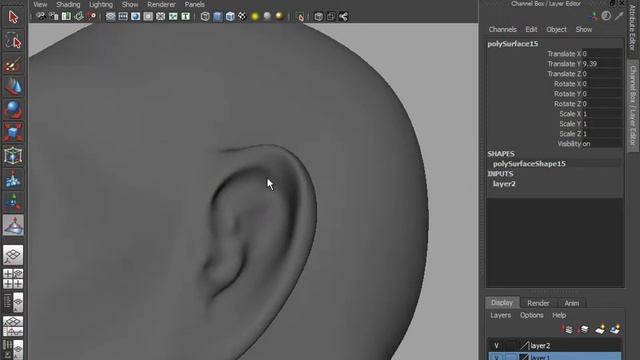
Task: Select the Move tool cone icon
Action: coord(13,87)
